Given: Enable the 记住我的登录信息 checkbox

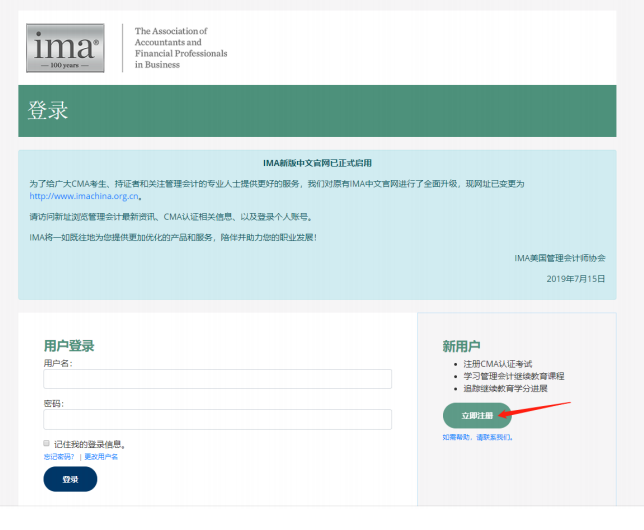Looking at the screenshot, I should pyautogui.click(x=47, y=443).
